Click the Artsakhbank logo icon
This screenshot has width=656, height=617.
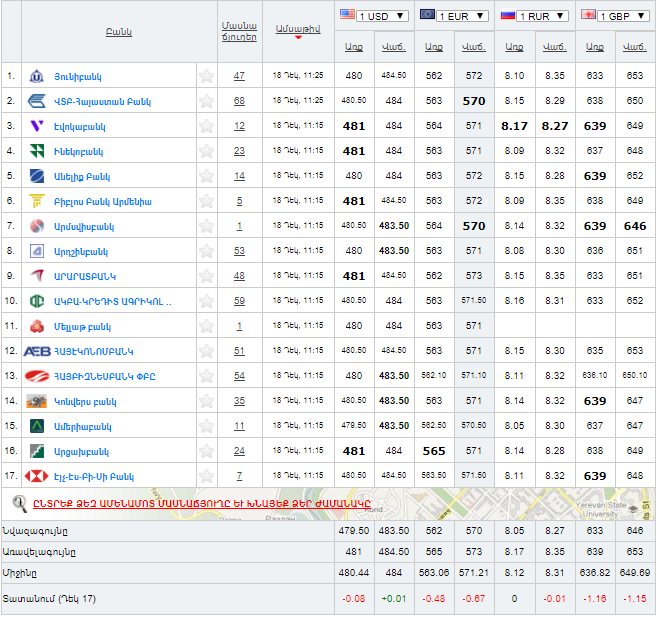tap(37, 451)
